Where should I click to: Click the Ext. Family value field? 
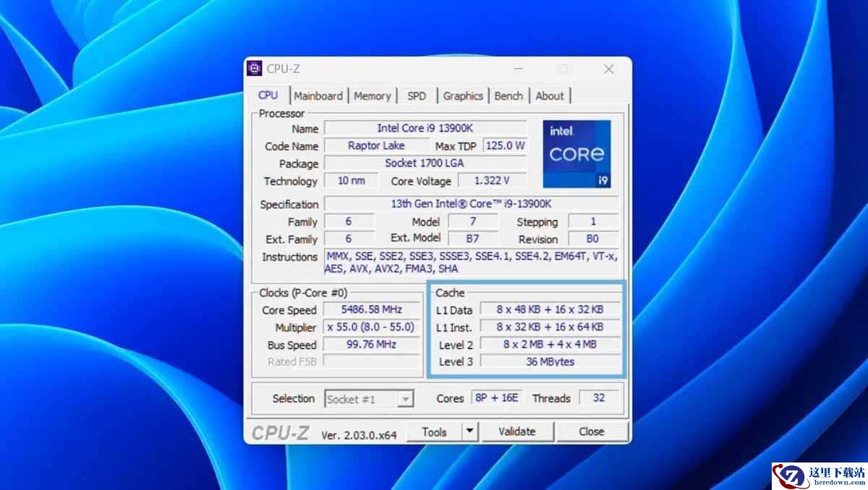[x=349, y=238]
